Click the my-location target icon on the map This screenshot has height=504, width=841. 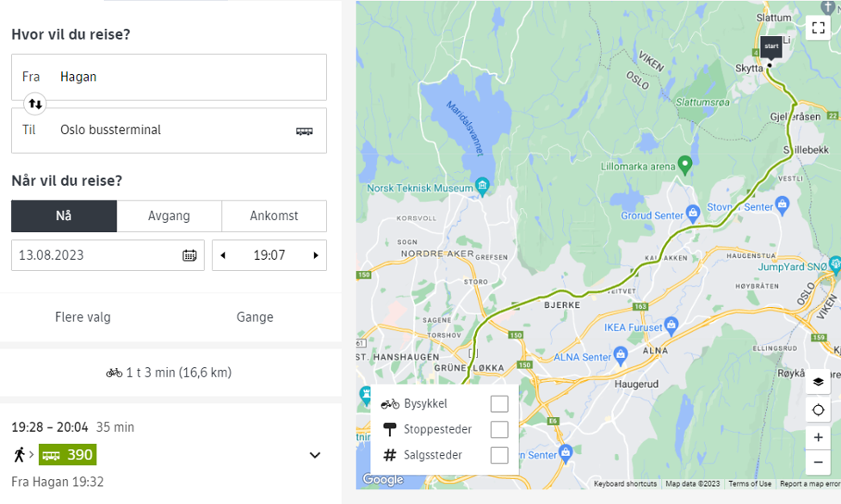[818, 409]
